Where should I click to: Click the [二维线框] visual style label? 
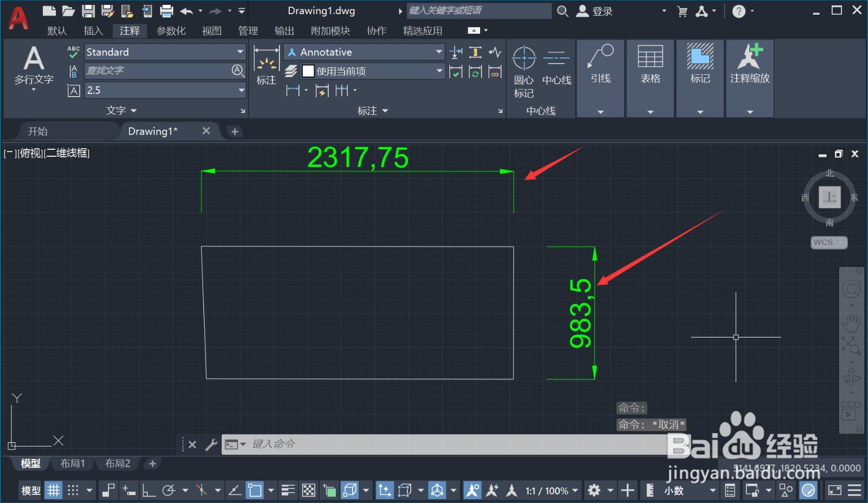(67, 154)
